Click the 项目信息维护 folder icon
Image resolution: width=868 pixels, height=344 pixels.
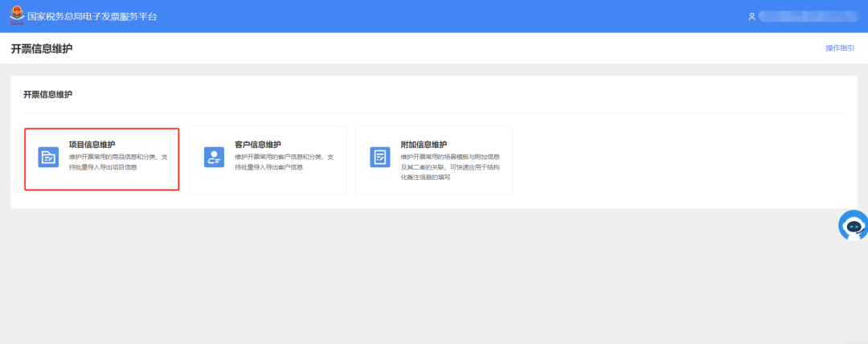[49, 158]
